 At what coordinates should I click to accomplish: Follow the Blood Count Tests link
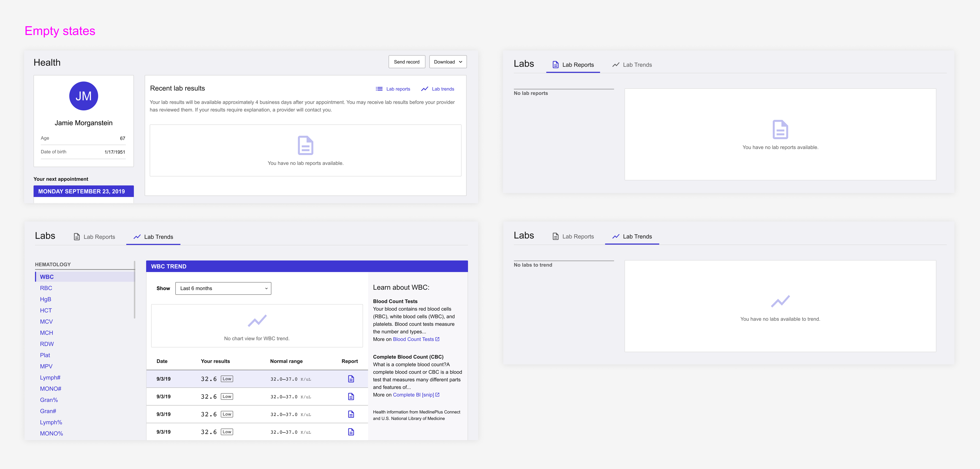(413, 339)
